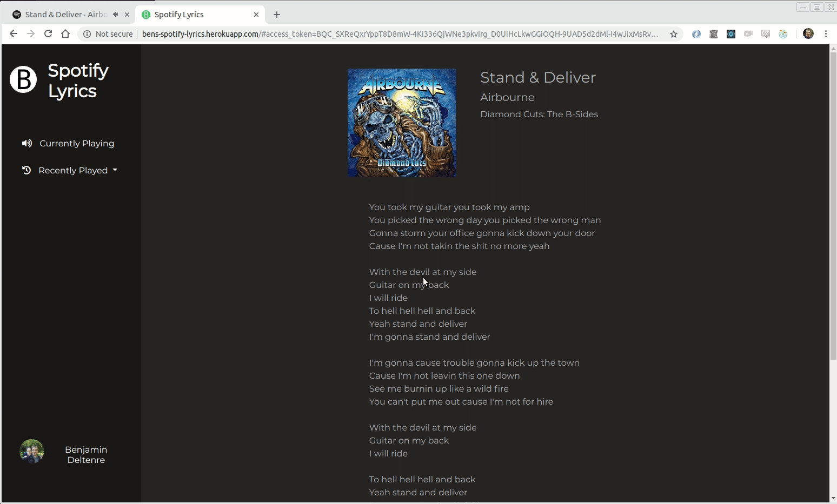Click the colorful round extension icon
Image resolution: width=837 pixels, height=504 pixels.
point(783,34)
